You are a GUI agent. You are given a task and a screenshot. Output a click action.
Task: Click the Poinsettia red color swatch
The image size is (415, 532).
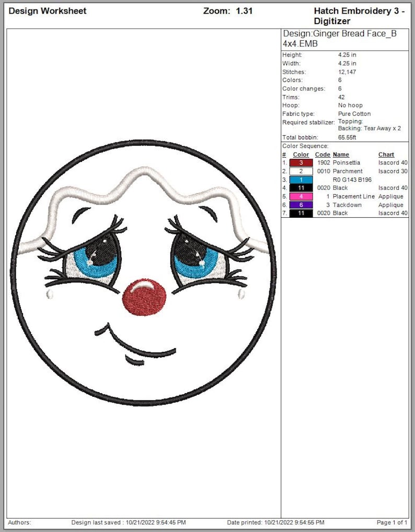301,163
